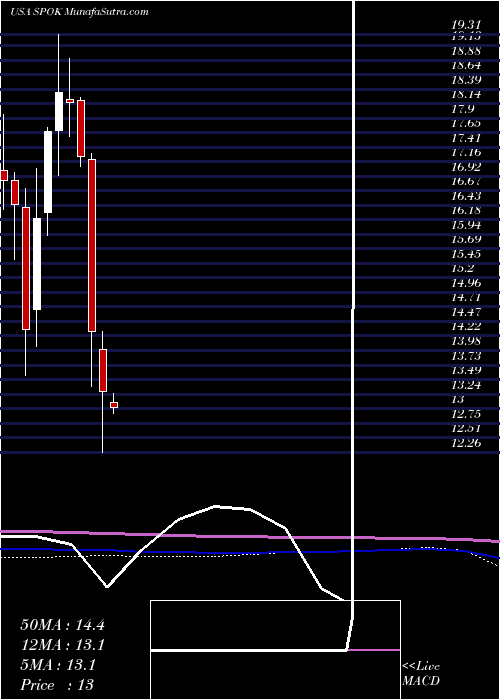The width and height of the screenshot is (500, 700).
Task: Select the 16.92 price axis label
Action: [466, 167]
